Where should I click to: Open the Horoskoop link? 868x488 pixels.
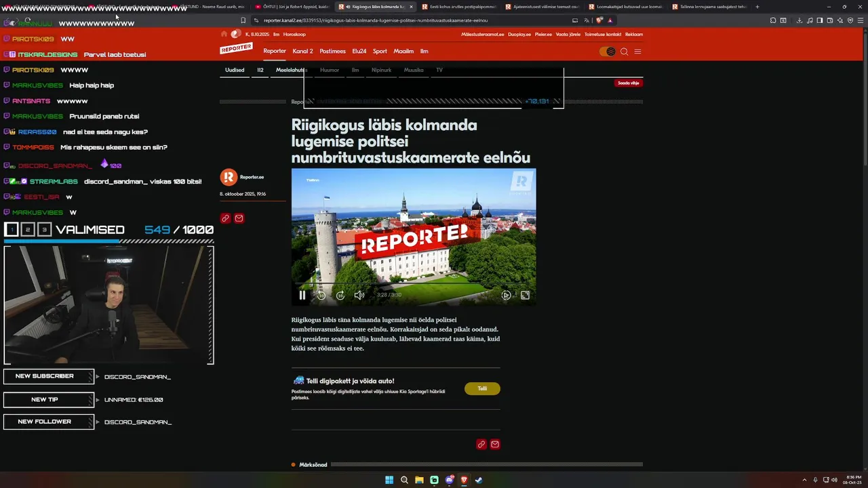(x=294, y=34)
